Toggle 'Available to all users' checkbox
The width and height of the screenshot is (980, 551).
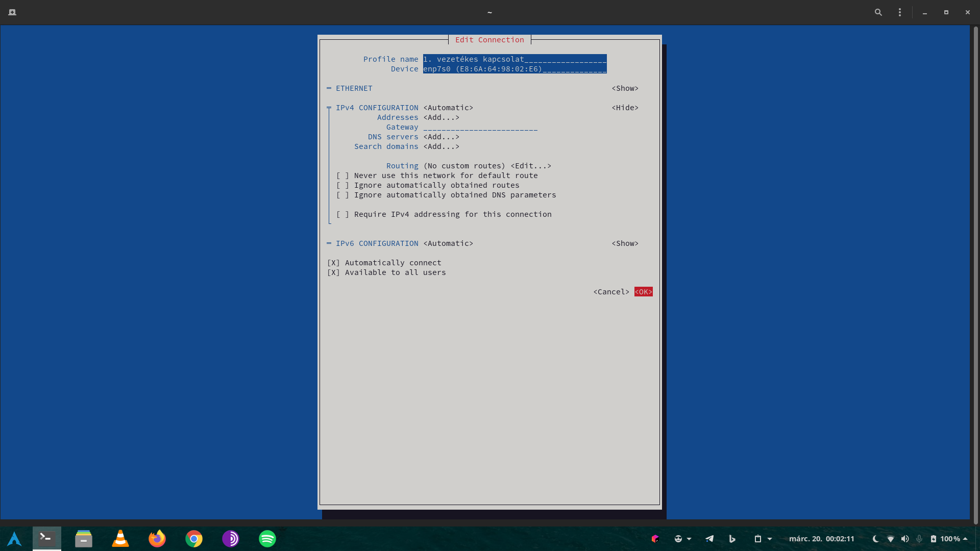333,272
